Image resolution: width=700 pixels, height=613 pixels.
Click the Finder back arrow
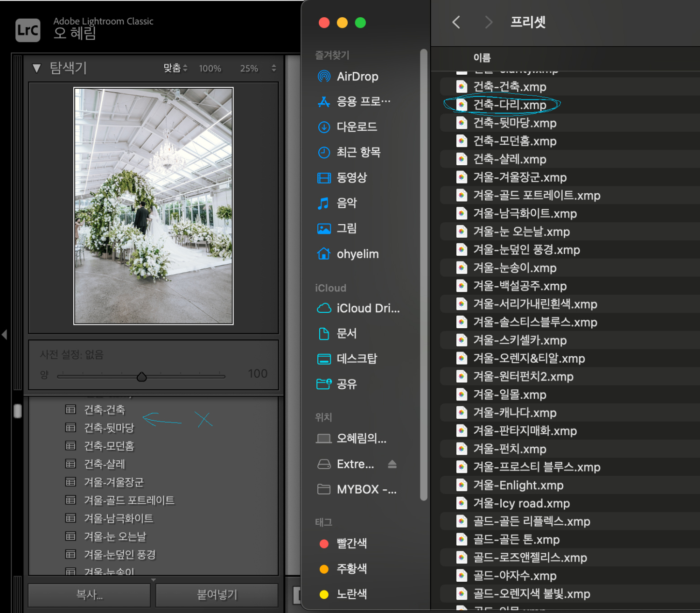[x=456, y=22]
